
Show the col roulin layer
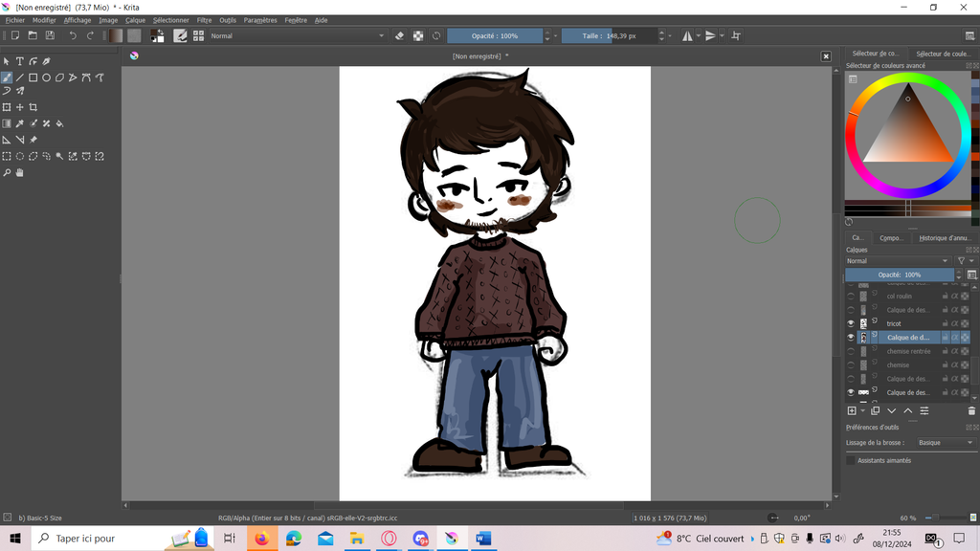(851, 297)
